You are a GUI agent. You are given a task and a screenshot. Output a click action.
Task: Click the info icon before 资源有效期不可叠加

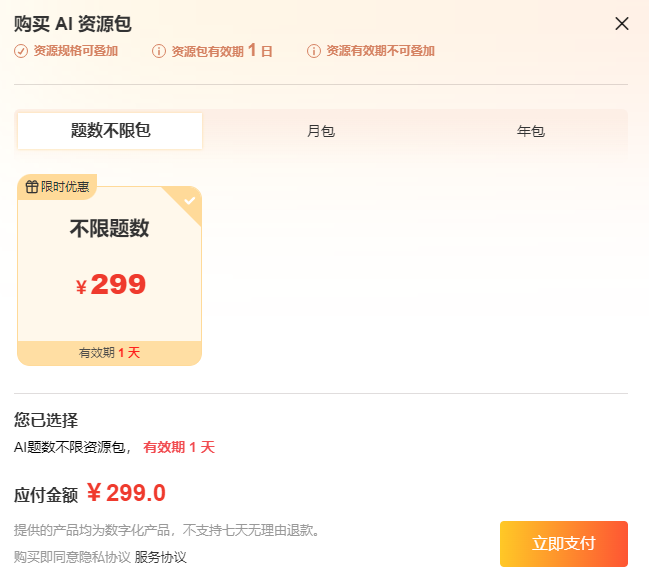(314, 51)
